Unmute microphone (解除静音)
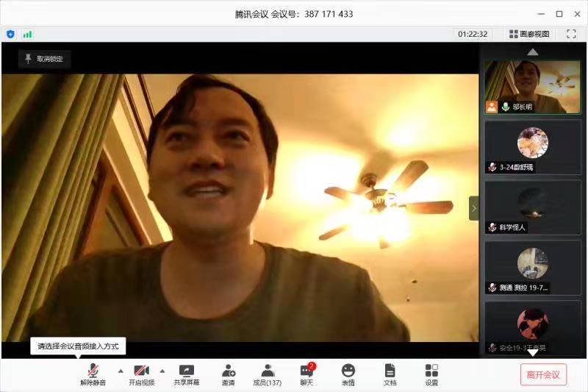588x392 pixels. click(x=93, y=374)
